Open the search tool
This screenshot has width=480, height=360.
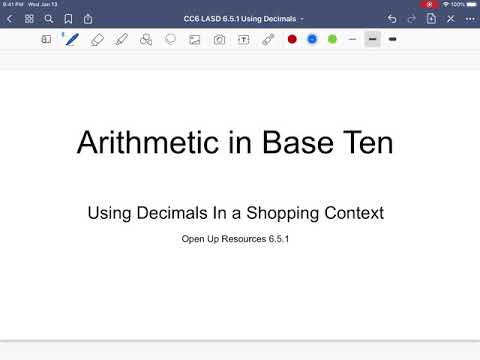(49, 19)
